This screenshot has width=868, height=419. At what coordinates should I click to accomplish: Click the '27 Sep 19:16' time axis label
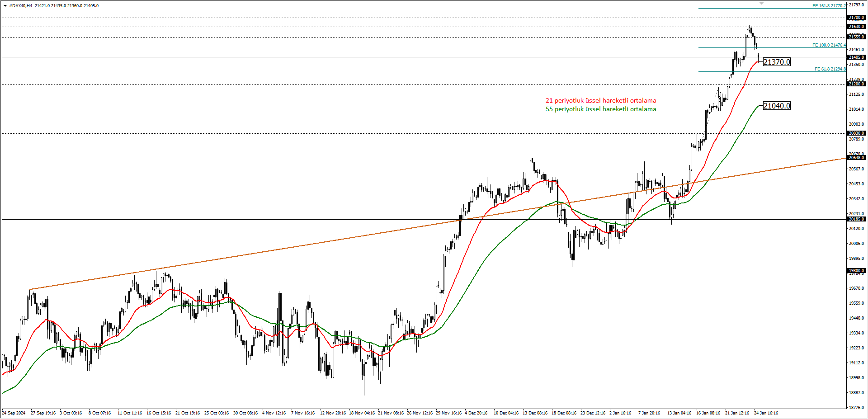click(x=43, y=413)
